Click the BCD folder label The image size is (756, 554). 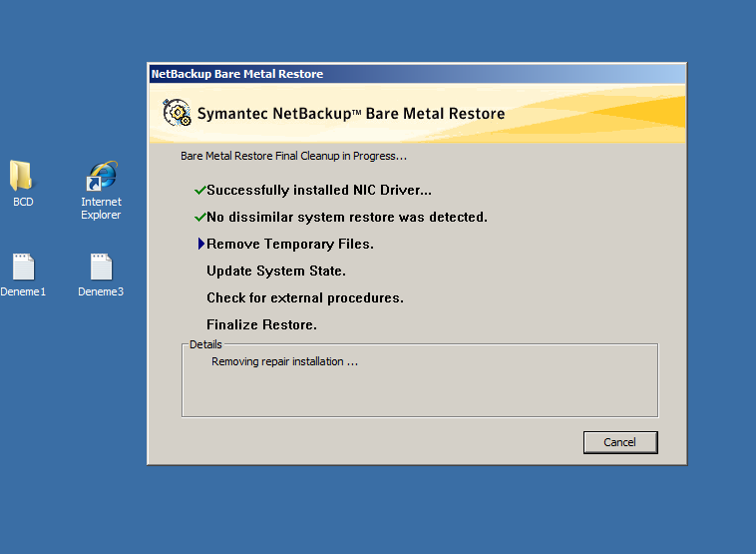(23, 202)
